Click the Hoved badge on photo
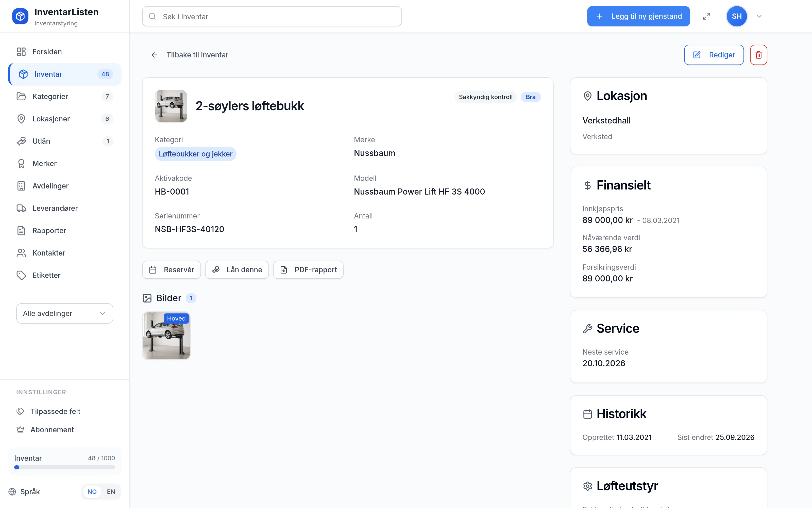Screen dimensions: 812x508 click(176, 318)
